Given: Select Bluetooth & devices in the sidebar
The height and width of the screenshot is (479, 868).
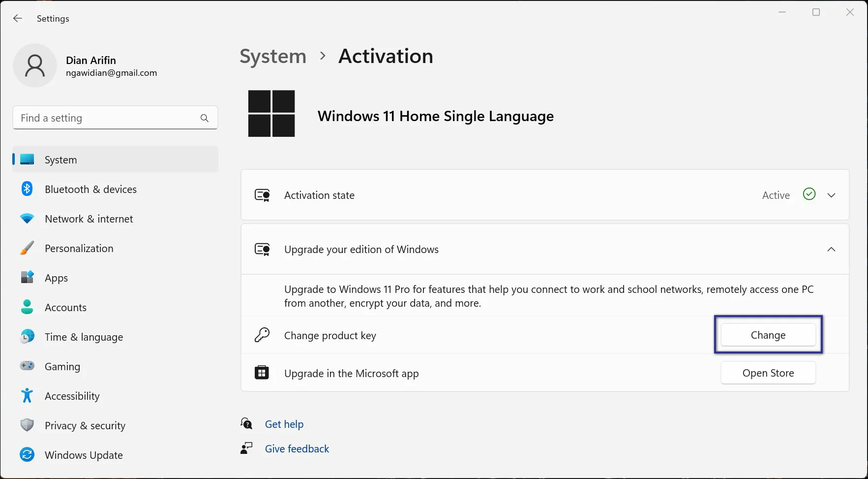Looking at the screenshot, I should pyautogui.click(x=90, y=189).
